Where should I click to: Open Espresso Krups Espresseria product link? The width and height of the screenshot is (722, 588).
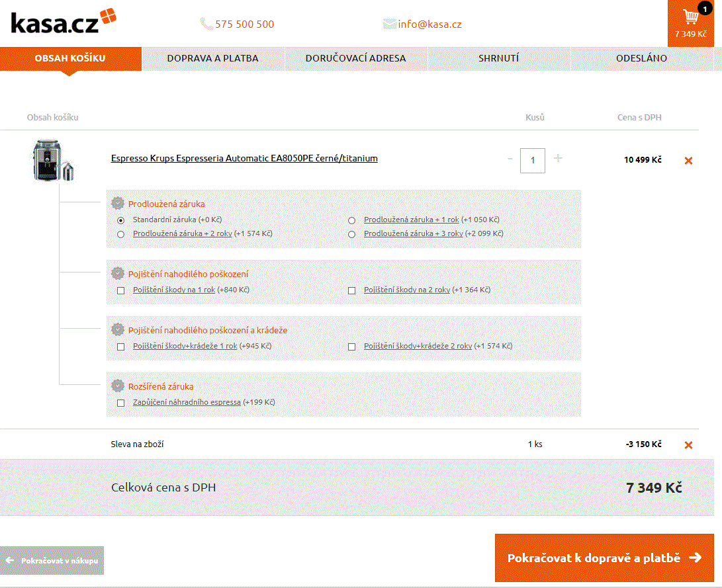pos(244,158)
